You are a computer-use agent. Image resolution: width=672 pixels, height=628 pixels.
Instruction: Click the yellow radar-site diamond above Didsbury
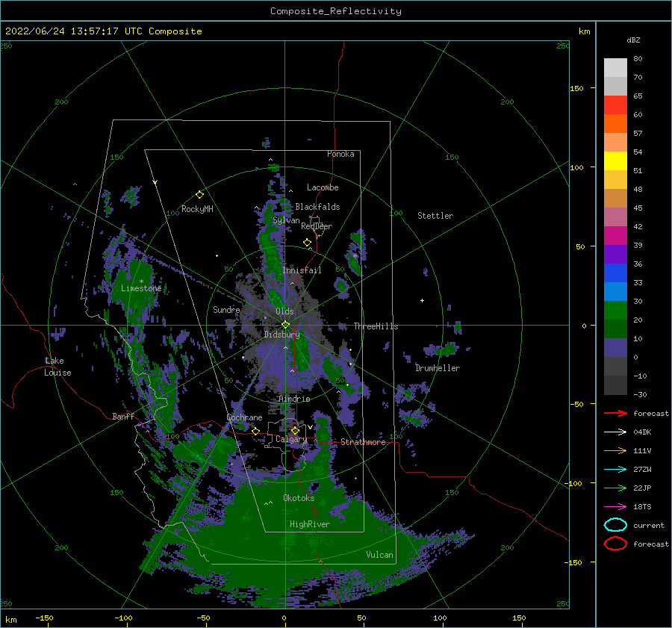coord(285,325)
